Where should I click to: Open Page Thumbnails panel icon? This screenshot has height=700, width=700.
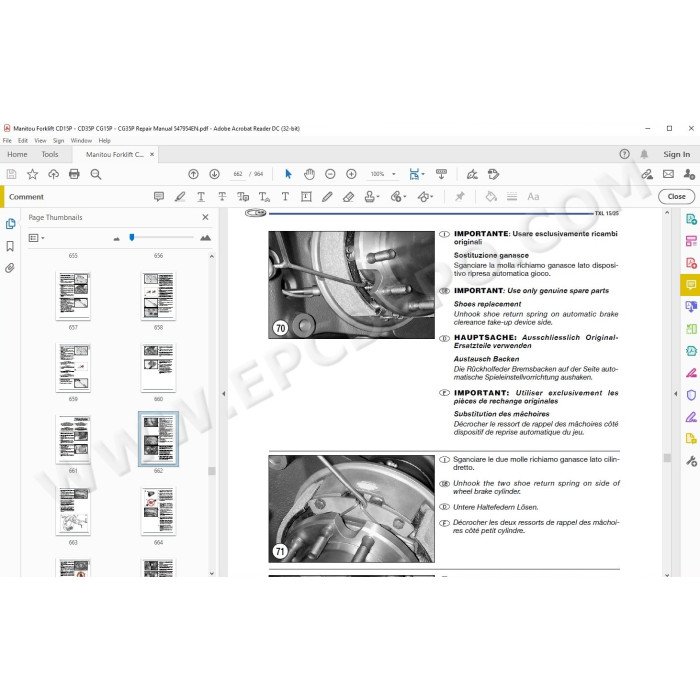click(10, 224)
